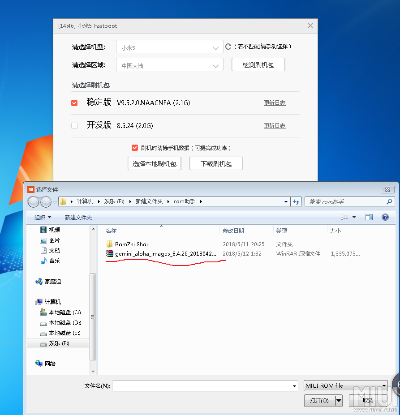Open the changelog link in the stable version row
The width and height of the screenshot is (400, 415).
click(x=275, y=103)
